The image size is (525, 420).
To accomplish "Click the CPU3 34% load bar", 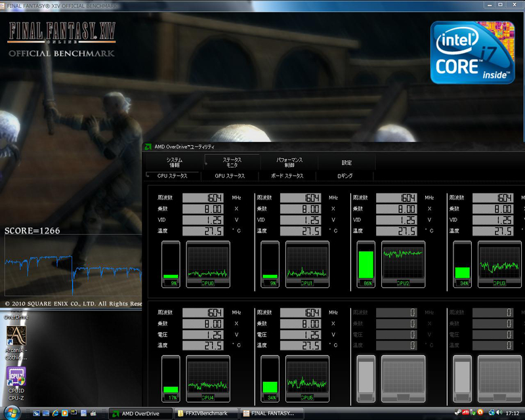I will coord(463,264).
